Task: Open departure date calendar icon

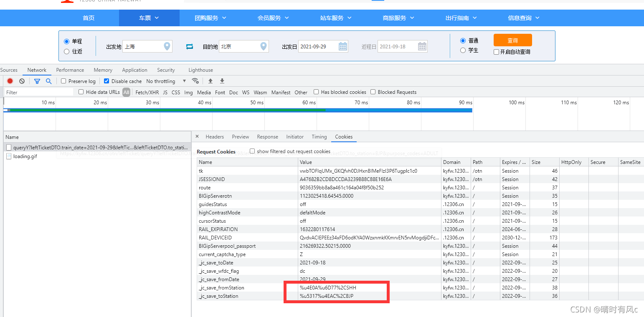Action: (343, 46)
